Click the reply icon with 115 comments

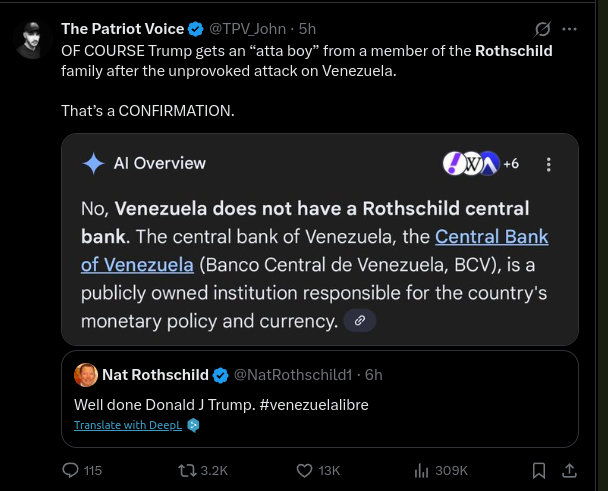[x=71, y=470]
